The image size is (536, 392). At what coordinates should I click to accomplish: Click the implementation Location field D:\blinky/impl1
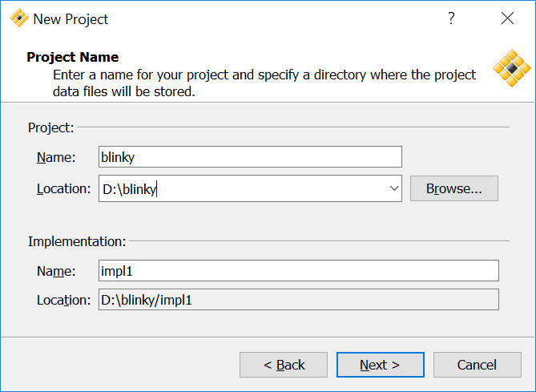pyautogui.click(x=298, y=300)
